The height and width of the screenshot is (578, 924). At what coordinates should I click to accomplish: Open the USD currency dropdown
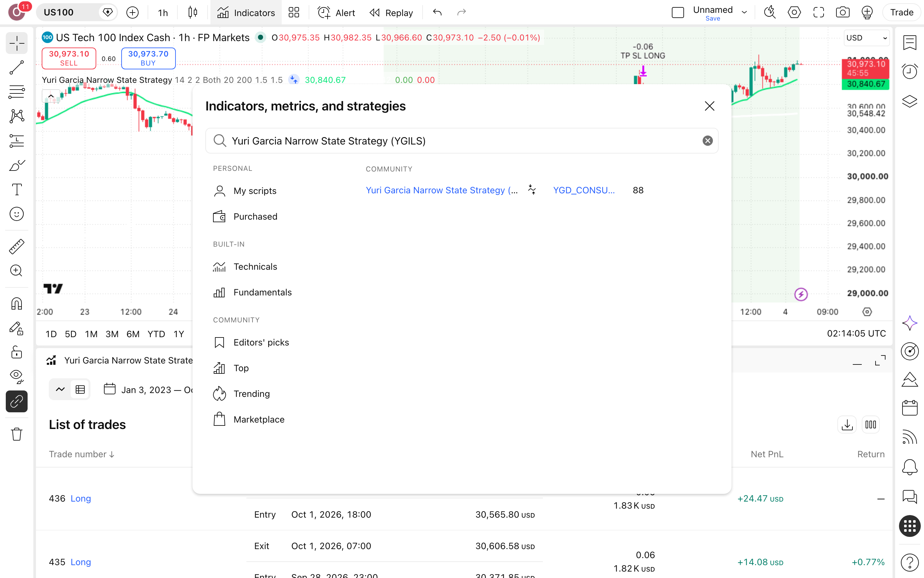click(x=866, y=38)
